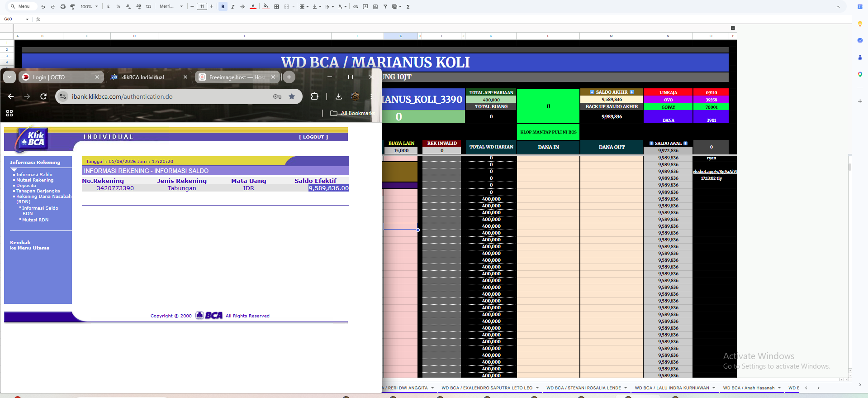Screen dimensions: 868x398
Task: Open a new browser tab
Action: 289,77
